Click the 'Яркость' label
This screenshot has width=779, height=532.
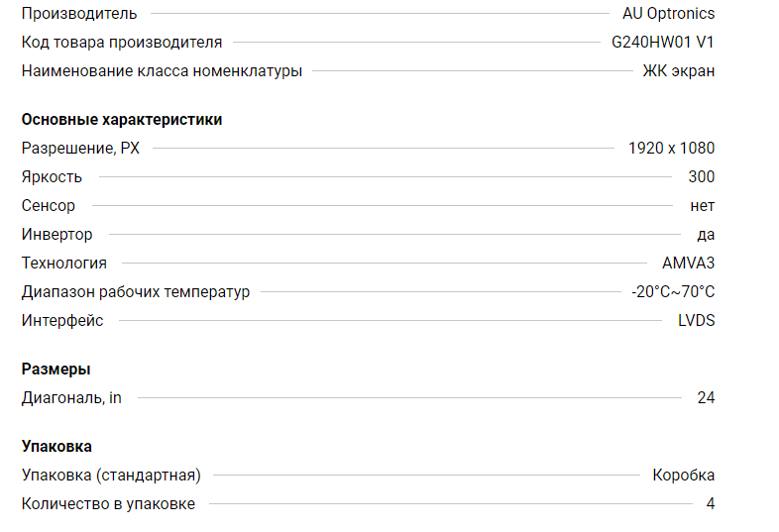point(52,176)
